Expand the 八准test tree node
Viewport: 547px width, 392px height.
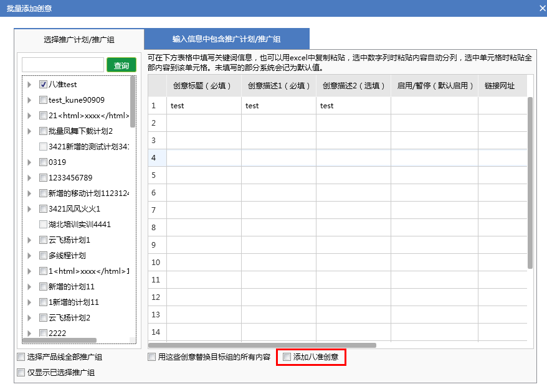(x=29, y=85)
